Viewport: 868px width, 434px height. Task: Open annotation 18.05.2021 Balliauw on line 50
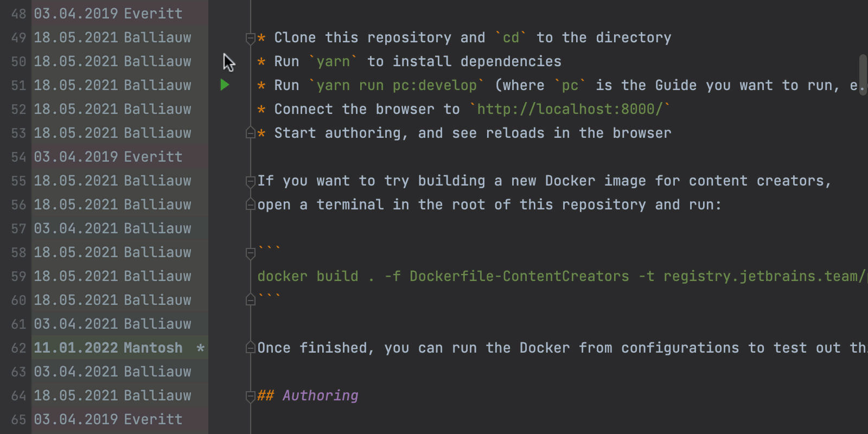point(112,61)
